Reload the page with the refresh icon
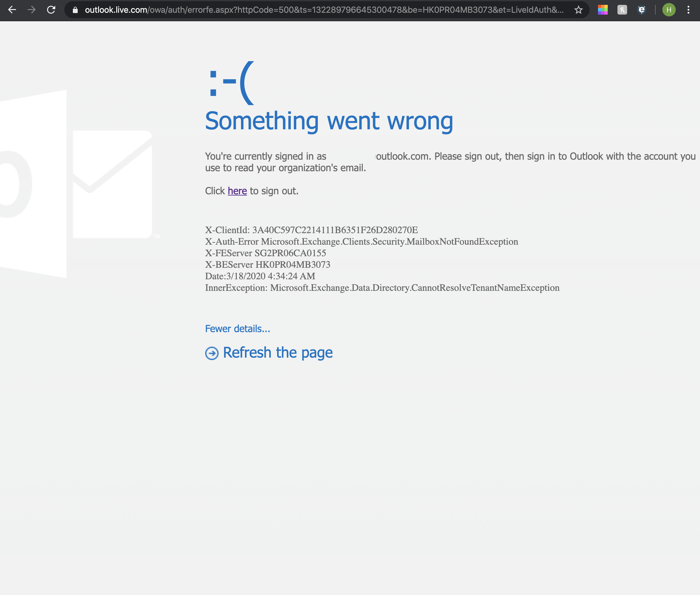Screen dimensions: 700x595 [51, 10]
